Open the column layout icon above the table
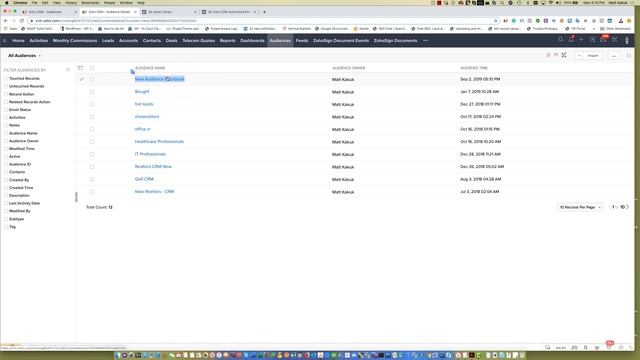 [80, 68]
